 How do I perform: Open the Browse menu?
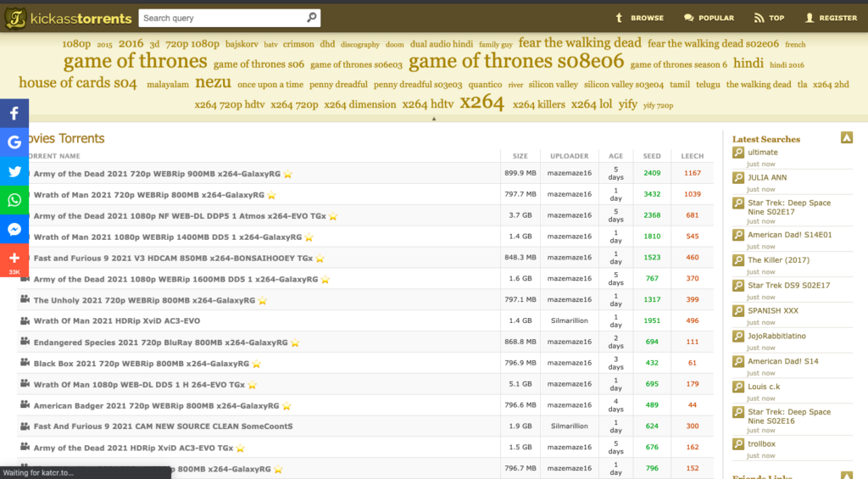coord(639,18)
